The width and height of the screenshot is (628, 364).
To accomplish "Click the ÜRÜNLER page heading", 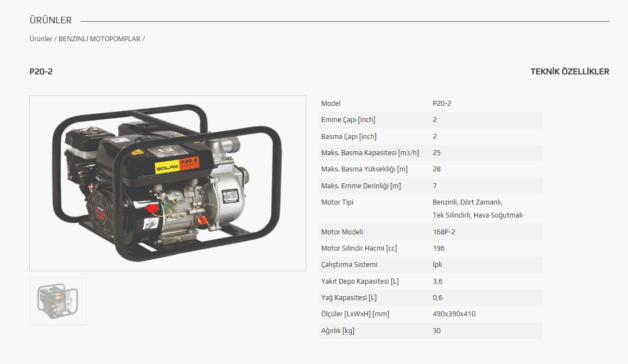I will (x=50, y=21).
